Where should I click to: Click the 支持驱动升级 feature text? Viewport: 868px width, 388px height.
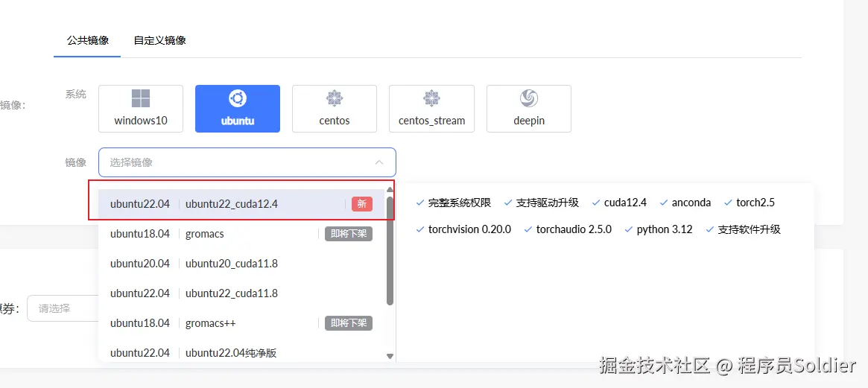point(548,203)
